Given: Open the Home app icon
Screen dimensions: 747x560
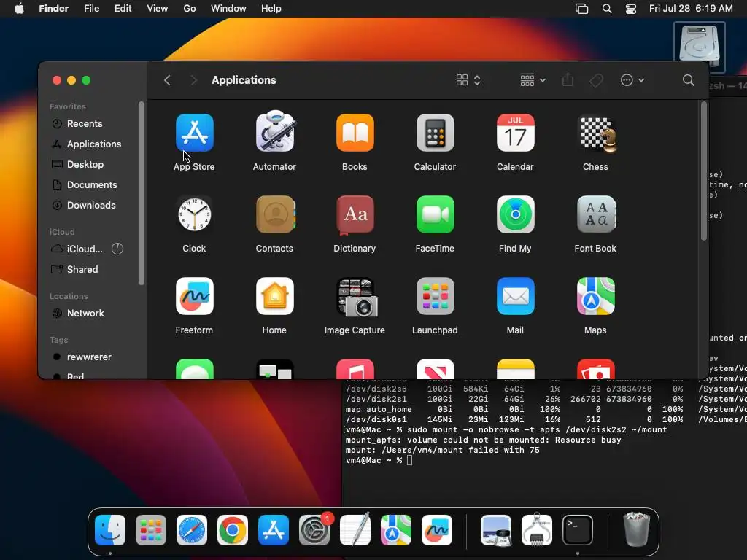Looking at the screenshot, I should click(x=274, y=296).
